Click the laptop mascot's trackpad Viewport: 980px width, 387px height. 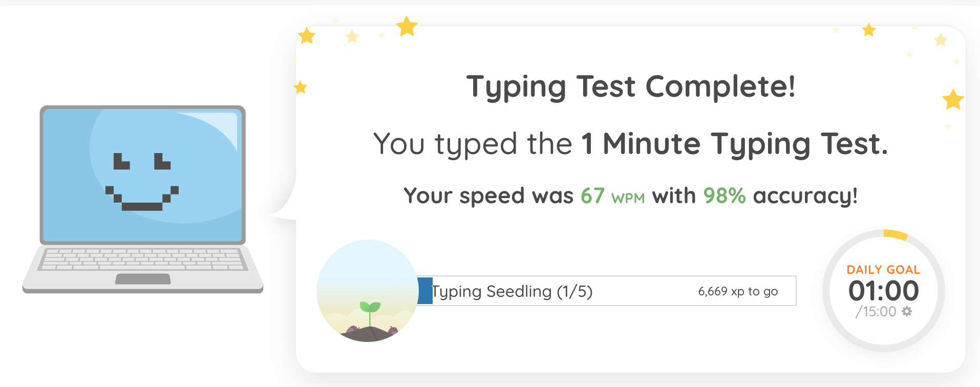(x=143, y=279)
